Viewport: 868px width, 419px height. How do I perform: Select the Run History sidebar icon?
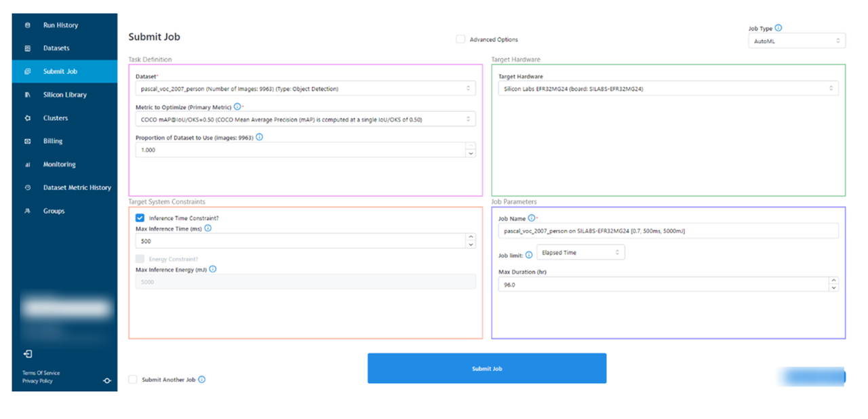[26, 25]
